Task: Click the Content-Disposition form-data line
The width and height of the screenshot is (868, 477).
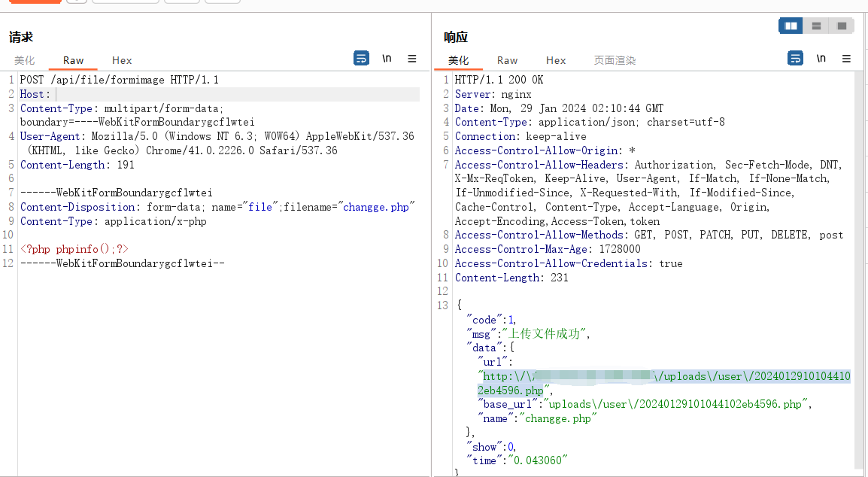Action: tap(217, 207)
